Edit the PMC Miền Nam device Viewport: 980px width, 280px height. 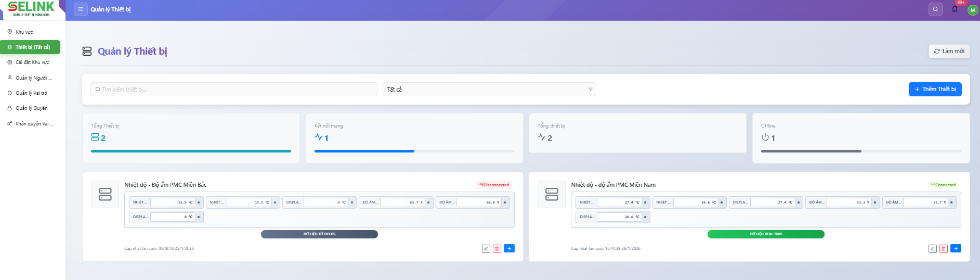point(933,249)
